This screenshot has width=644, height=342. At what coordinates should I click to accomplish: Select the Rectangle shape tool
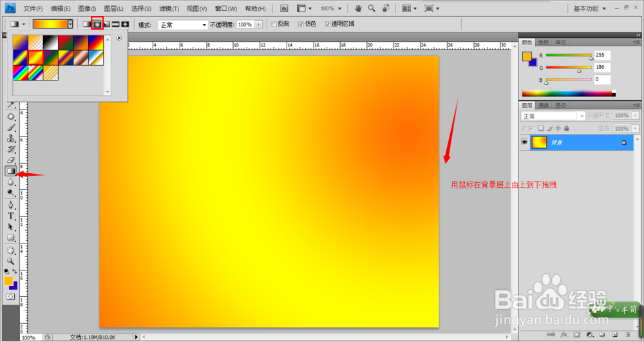tap(11, 238)
